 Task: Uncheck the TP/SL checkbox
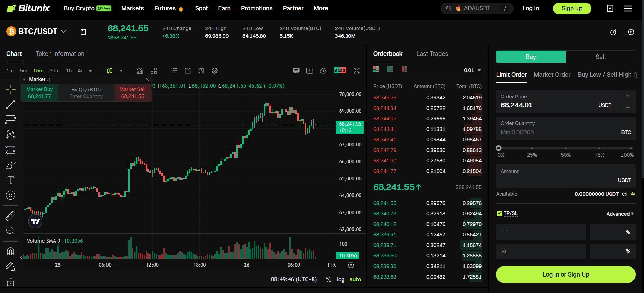[x=499, y=214]
